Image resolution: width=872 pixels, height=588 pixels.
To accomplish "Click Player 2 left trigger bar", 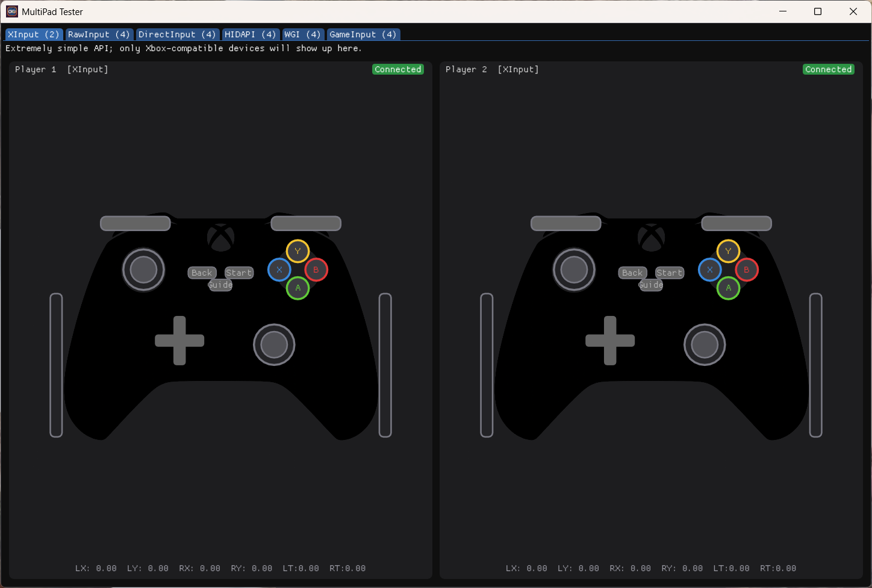I will (x=487, y=365).
